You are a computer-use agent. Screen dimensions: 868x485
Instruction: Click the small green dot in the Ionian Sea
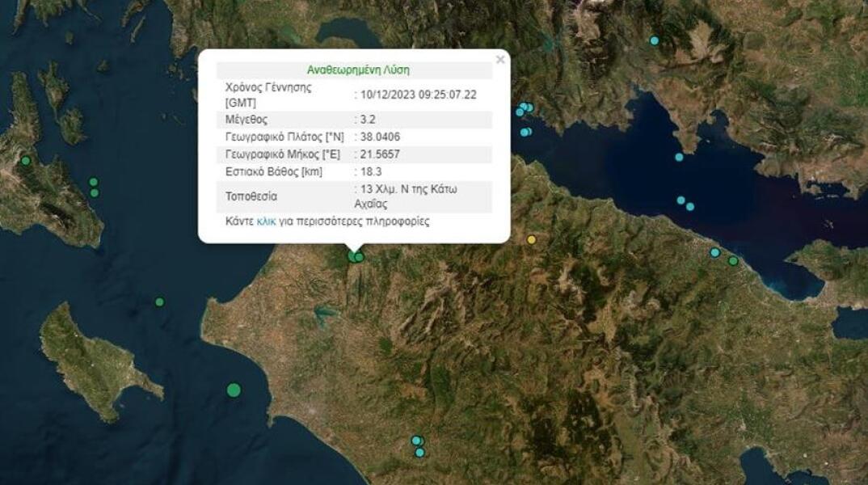(x=158, y=305)
